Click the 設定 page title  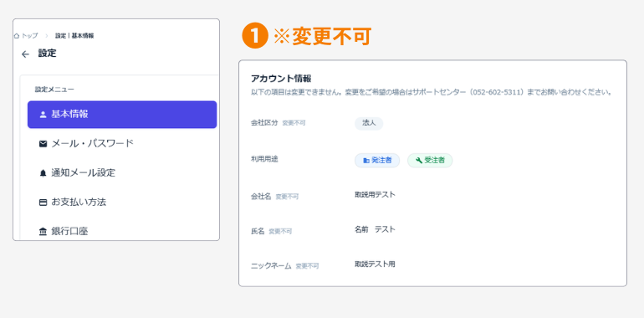47,54
